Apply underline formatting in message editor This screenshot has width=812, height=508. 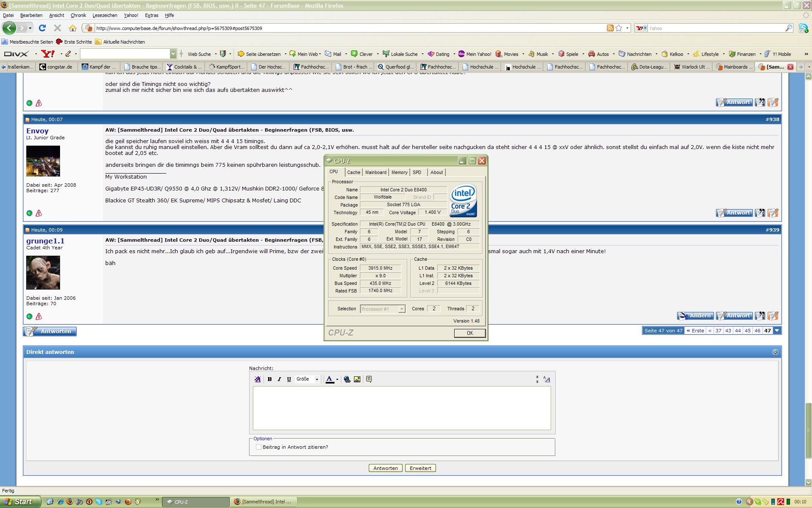(289, 379)
